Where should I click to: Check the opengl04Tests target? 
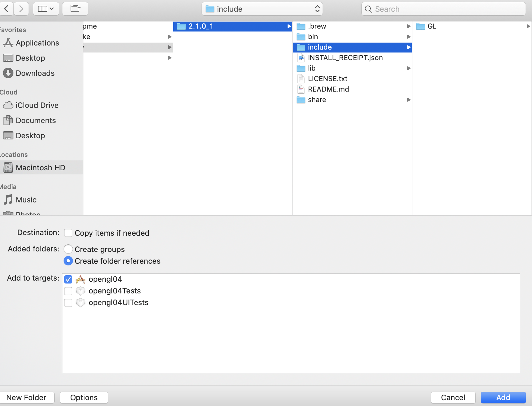pyautogui.click(x=68, y=291)
